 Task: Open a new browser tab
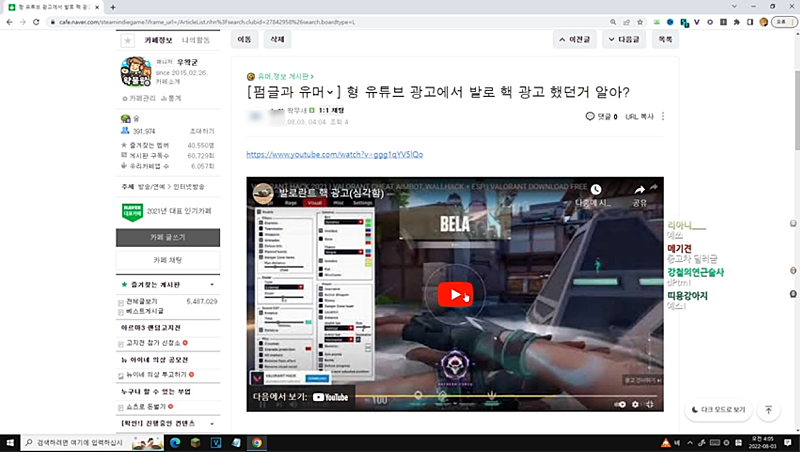click(113, 7)
